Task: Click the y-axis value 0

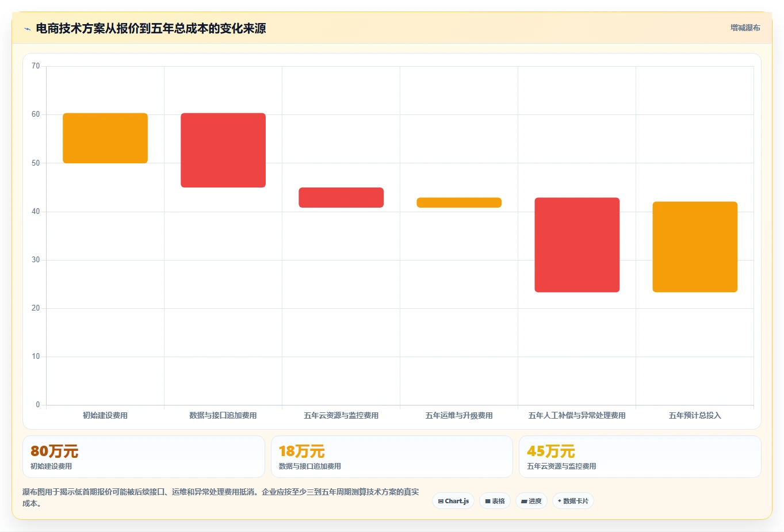Action: pos(38,405)
